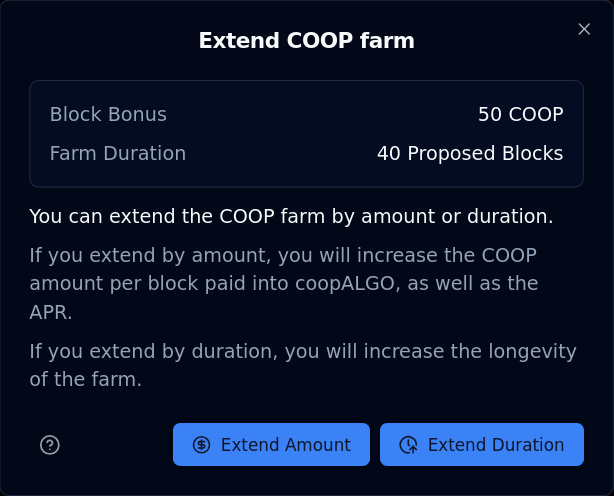Select the Farm Duration label
614x496 pixels.
pos(117,153)
